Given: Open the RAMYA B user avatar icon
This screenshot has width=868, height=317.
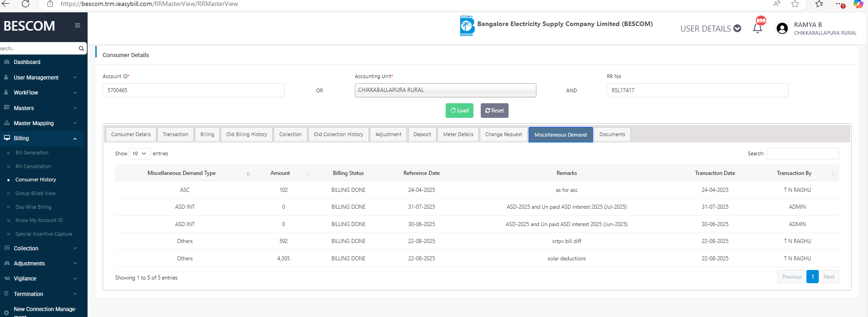Looking at the screenshot, I should click(782, 28).
